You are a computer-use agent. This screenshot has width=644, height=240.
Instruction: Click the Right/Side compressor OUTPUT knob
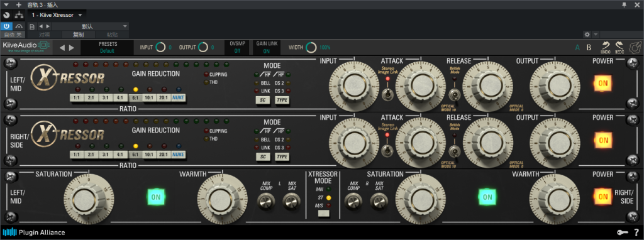coord(555,143)
